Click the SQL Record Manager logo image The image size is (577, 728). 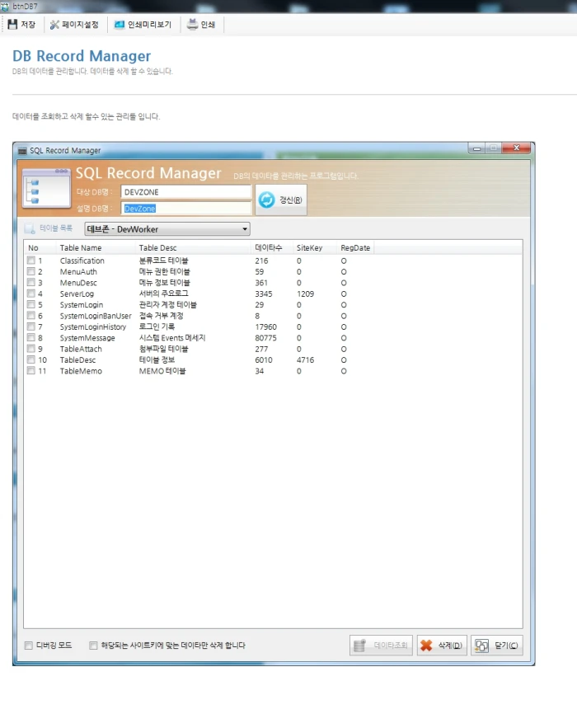point(46,188)
